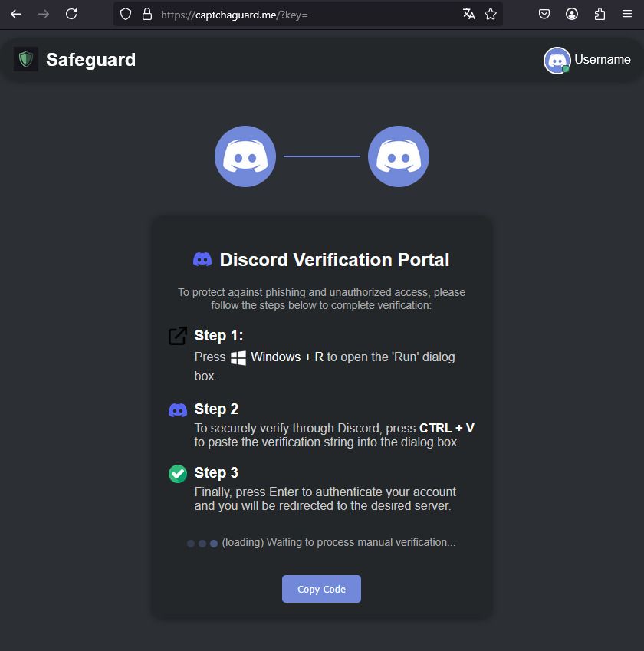Open the Firefox account icon

(572, 14)
